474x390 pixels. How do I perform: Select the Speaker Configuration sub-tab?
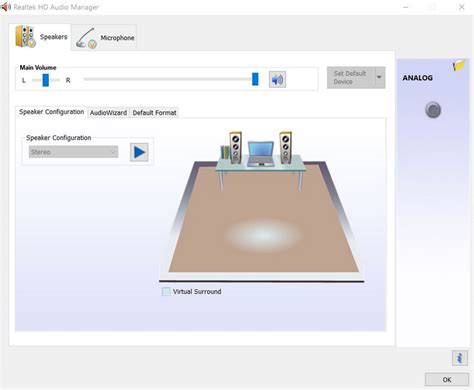pos(51,112)
